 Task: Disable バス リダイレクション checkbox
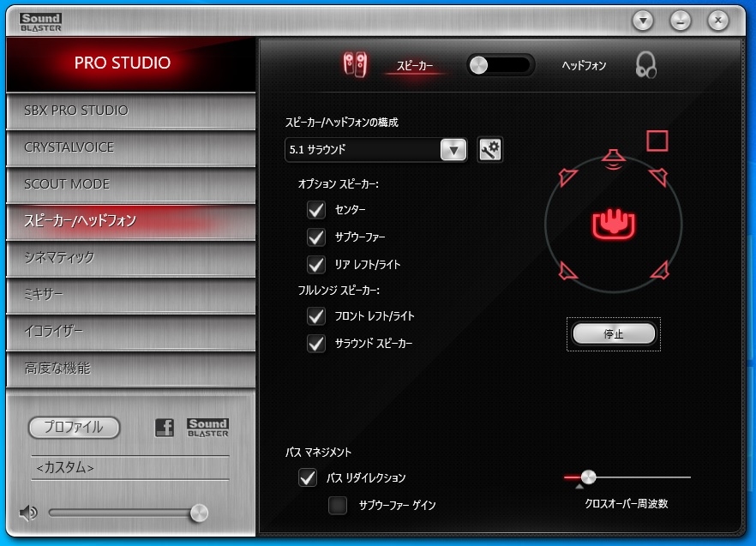click(308, 477)
